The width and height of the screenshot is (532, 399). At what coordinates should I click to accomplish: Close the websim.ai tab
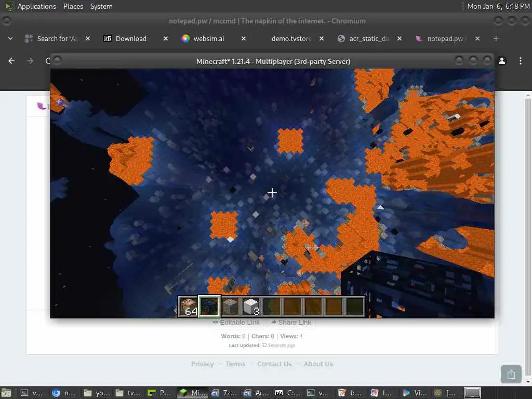[244, 38]
